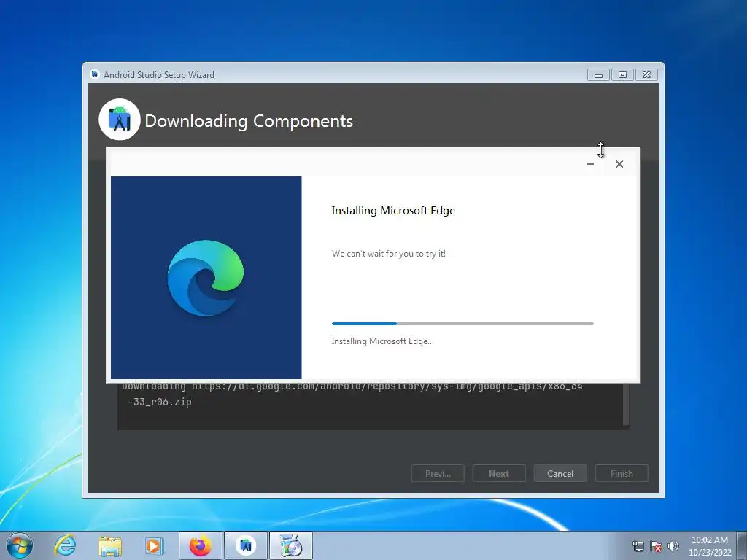Click the Android Studio Setup Wizard title text
The width and height of the screenshot is (747, 560).
[159, 75]
